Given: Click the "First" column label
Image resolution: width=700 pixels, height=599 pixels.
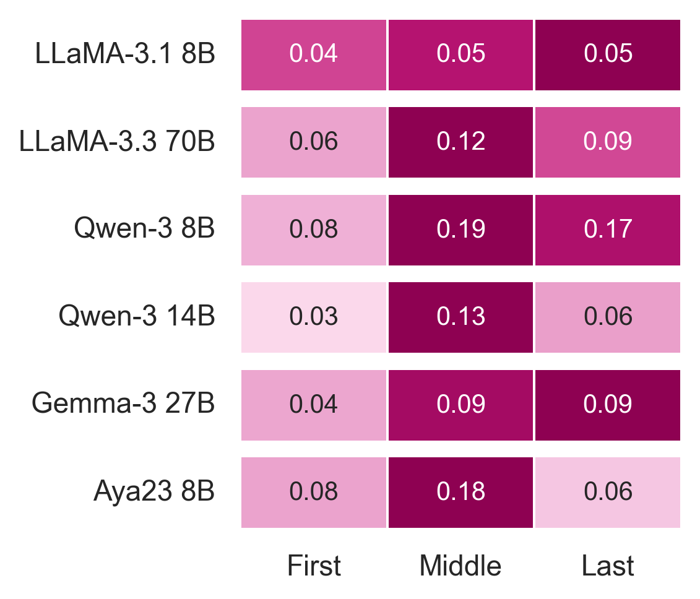Looking at the screenshot, I should click(314, 566).
